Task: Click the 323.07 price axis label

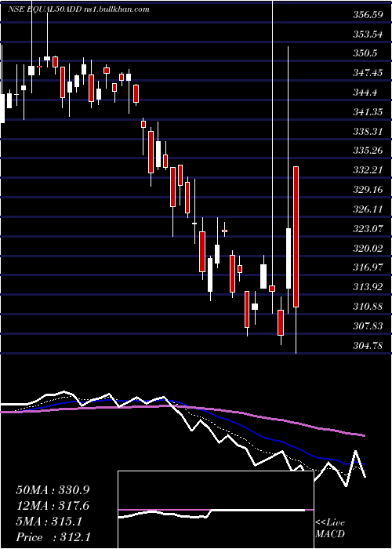Action: [x=368, y=229]
